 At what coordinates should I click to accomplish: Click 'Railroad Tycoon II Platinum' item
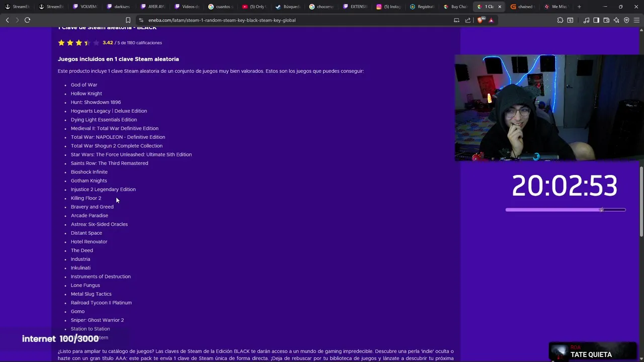click(x=101, y=303)
